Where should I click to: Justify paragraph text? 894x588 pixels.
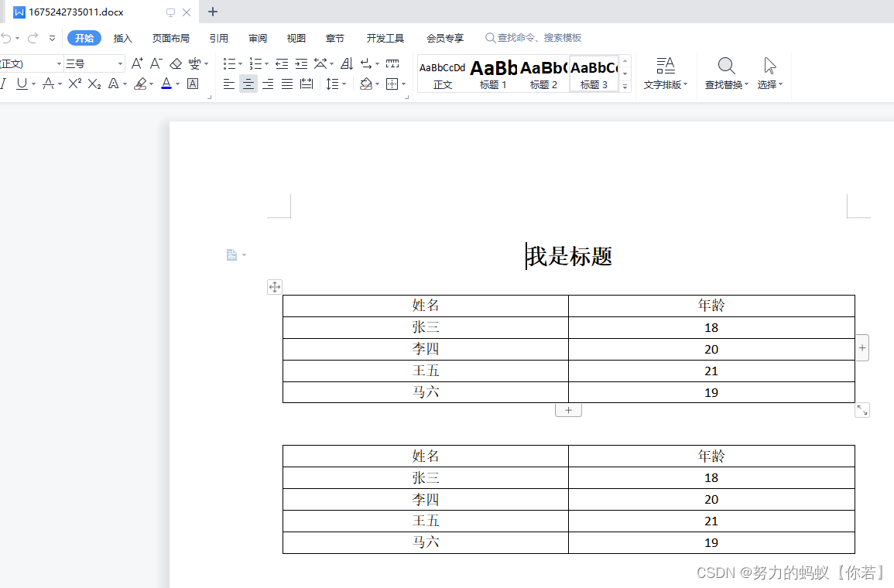[287, 84]
